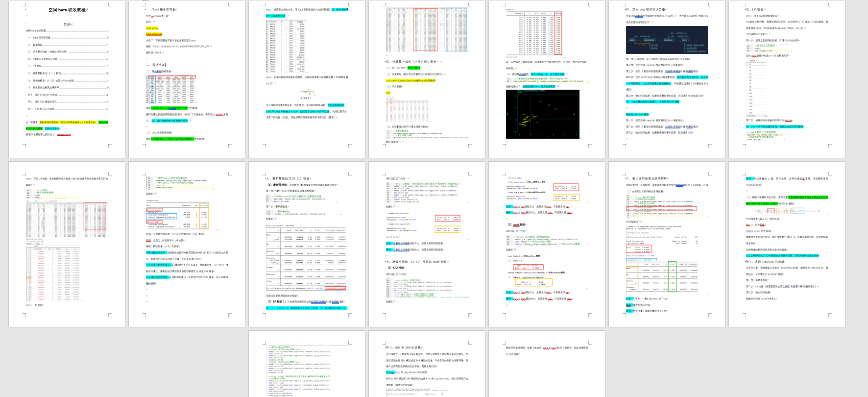The image size is (868, 397).
Task: Click the '提取码: 67n8' line
Action: click(154, 52)
